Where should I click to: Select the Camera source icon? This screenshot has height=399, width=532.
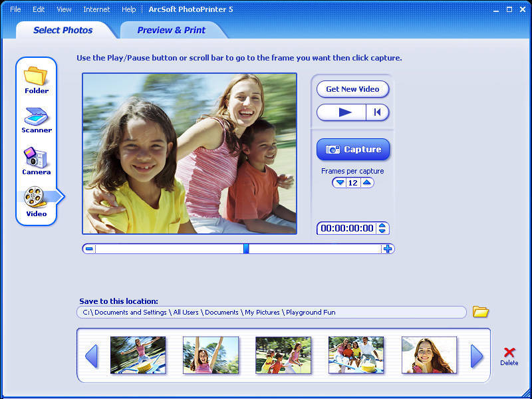[37, 161]
